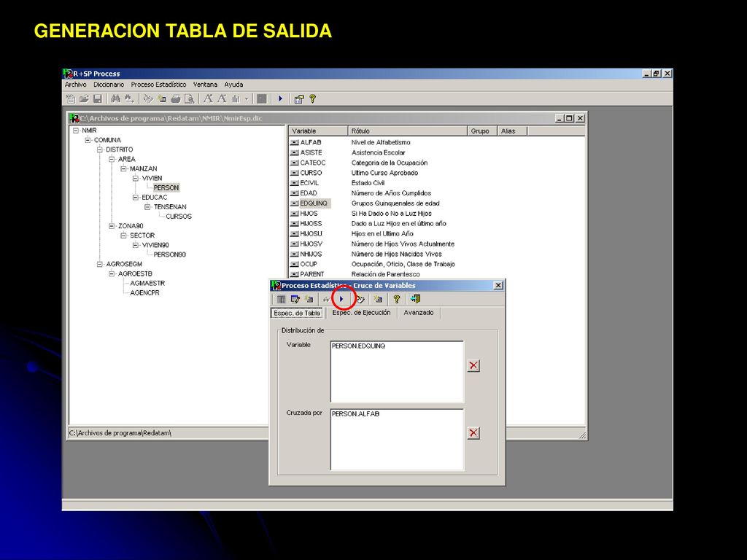Run the Cruce de Variables process

tap(341, 299)
